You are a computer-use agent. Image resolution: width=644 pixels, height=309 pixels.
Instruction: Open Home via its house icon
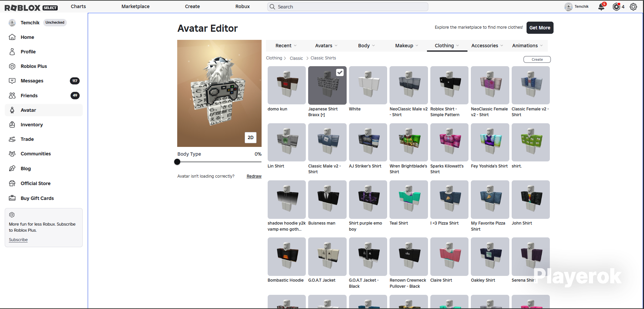(x=12, y=37)
